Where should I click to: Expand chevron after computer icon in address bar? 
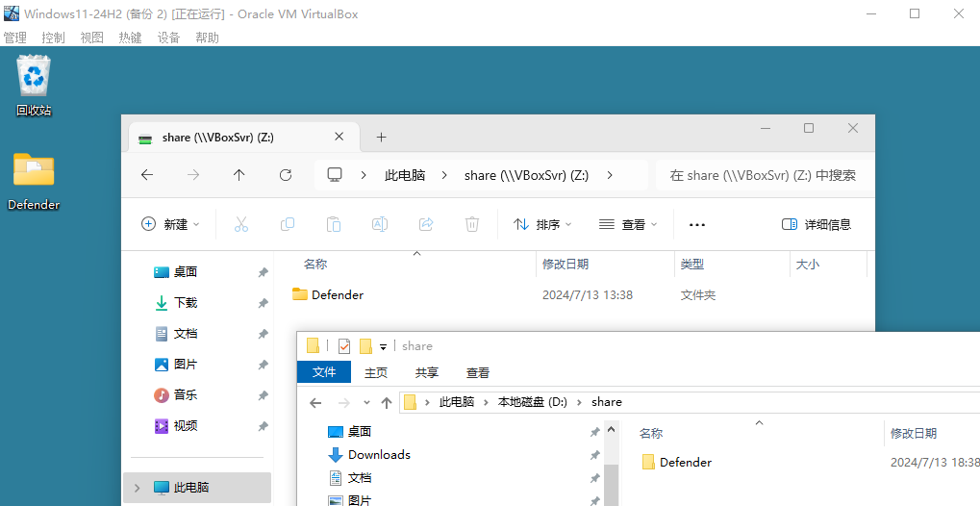click(364, 175)
